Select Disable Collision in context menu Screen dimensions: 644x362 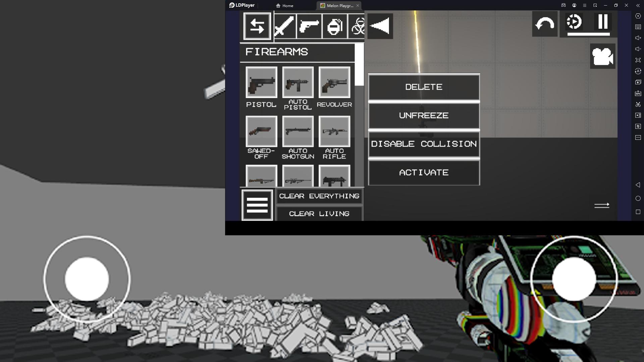point(424,144)
